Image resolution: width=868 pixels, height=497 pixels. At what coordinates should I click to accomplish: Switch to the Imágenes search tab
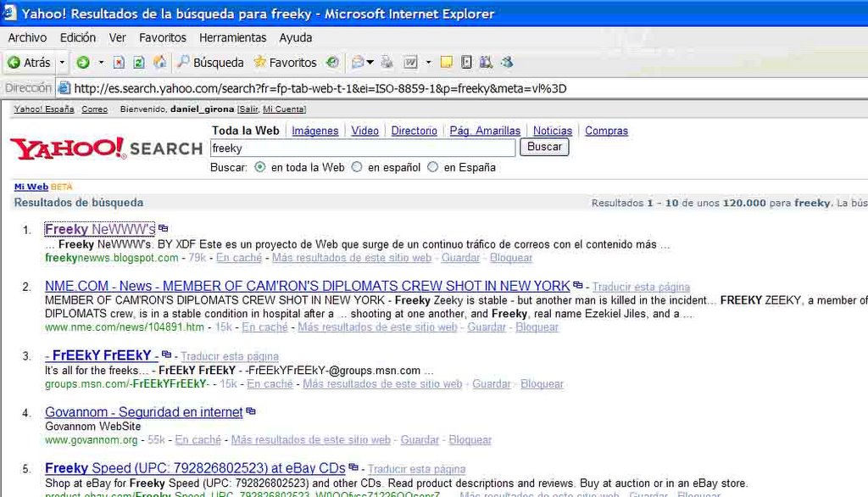[x=315, y=131]
